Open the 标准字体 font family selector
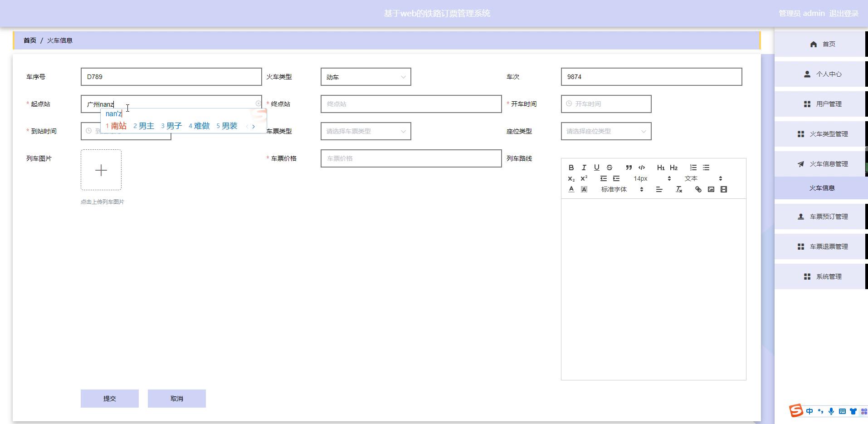Image resolution: width=868 pixels, height=424 pixels. click(x=622, y=189)
